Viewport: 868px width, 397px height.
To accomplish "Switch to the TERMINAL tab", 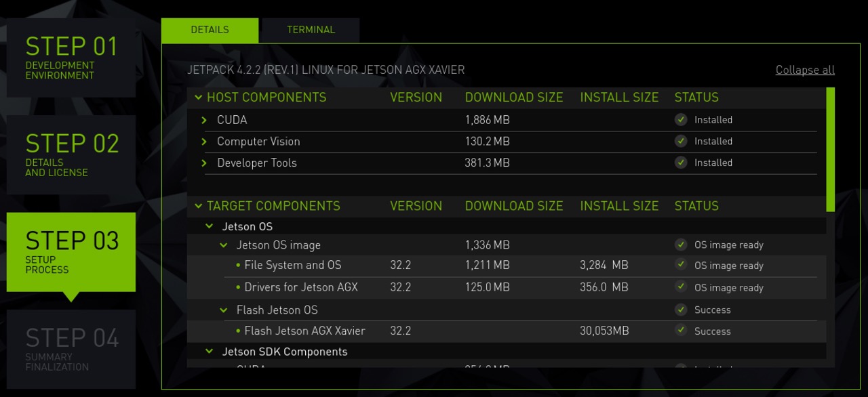I will 311,30.
